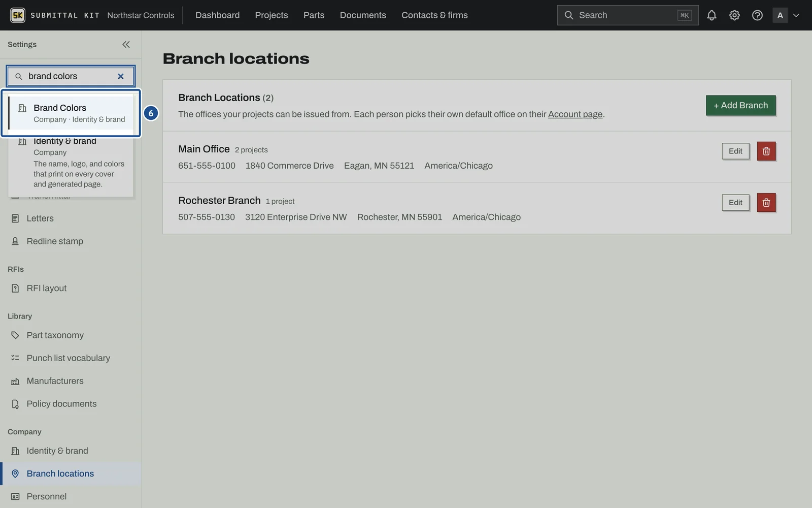Open Policy documents settings
The image size is (812, 508).
71,404
